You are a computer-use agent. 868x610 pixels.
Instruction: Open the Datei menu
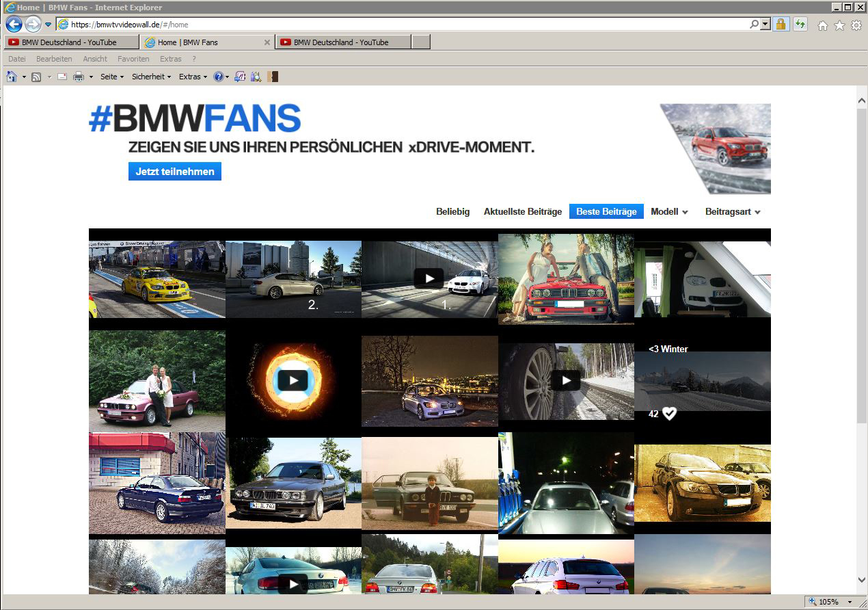point(17,59)
